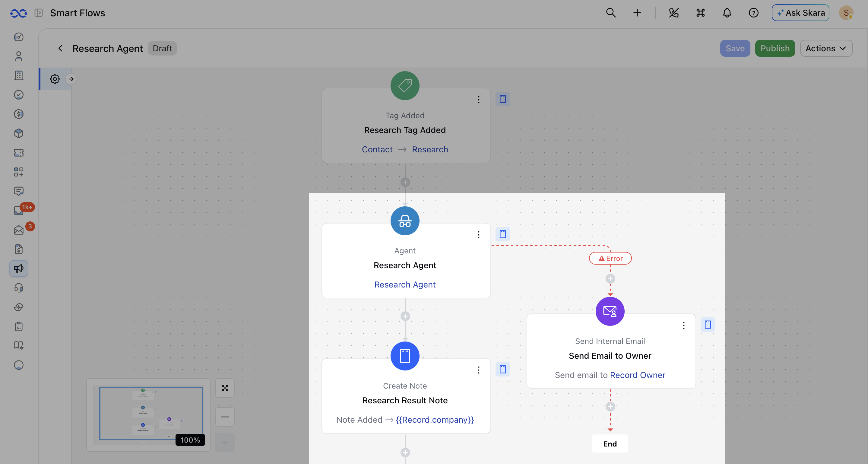
Task: Open the help question mark icon
Action: click(x=753, y=13)
